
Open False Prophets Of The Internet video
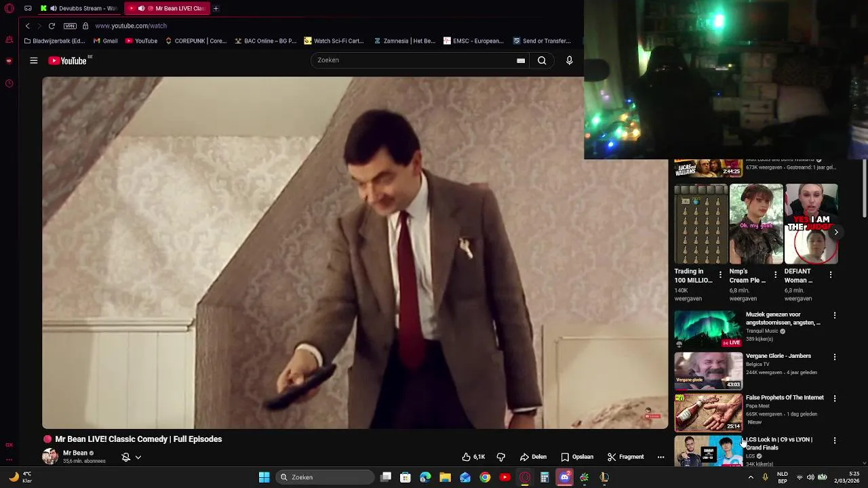(x=708, y=412)
